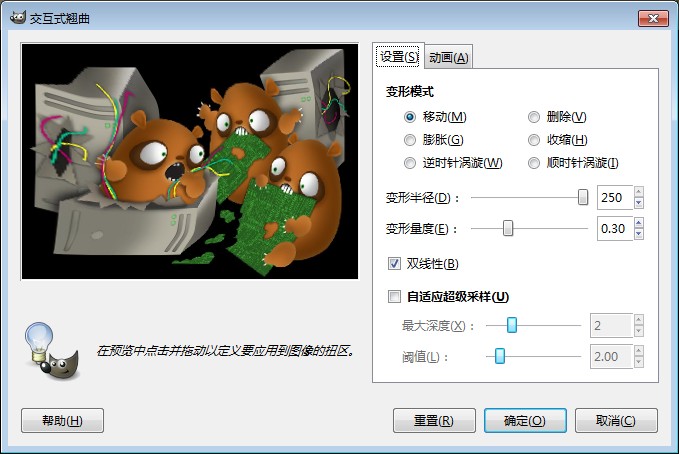Close the 交互式翘曲 dialog window
679x454 pixels.
point(653,18)
